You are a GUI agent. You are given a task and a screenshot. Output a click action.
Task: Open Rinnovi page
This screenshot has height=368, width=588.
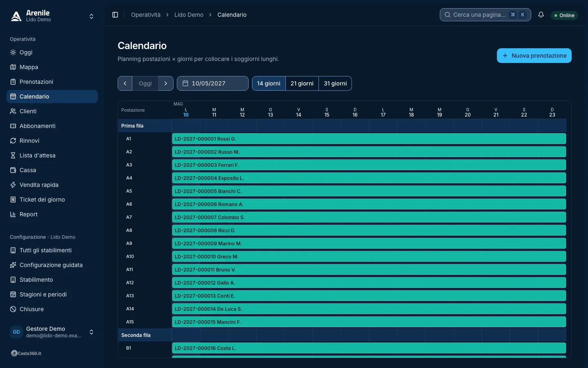[52, 141]
